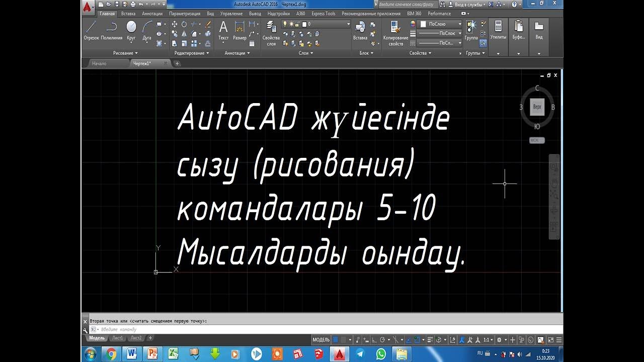This screenshot has width=644, height=362.
Task: Click the Save icon in quick access toolbar
Action: [x=116, y=4]
